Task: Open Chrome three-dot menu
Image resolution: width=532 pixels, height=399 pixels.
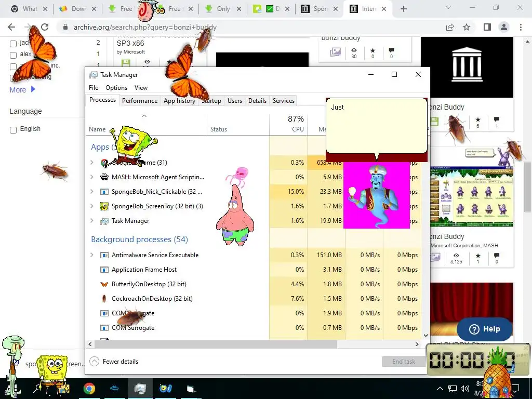Action: (x=521, y=27)
